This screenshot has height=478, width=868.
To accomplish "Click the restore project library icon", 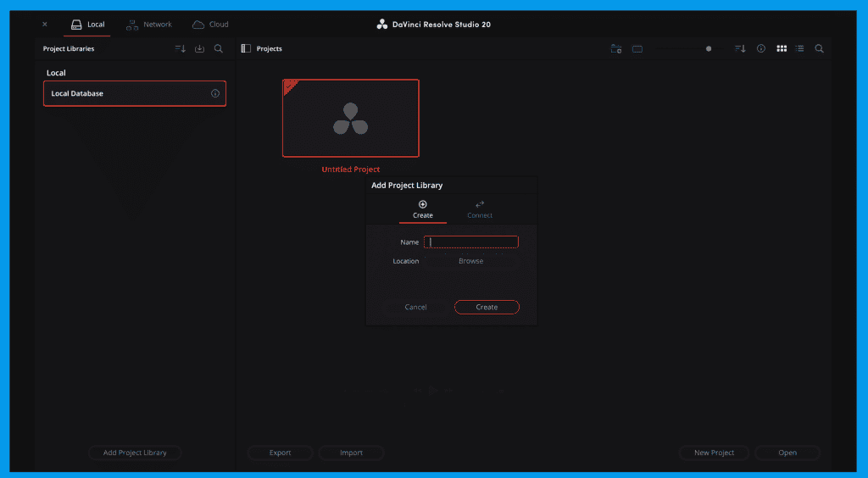I will (x=200, y=48).
